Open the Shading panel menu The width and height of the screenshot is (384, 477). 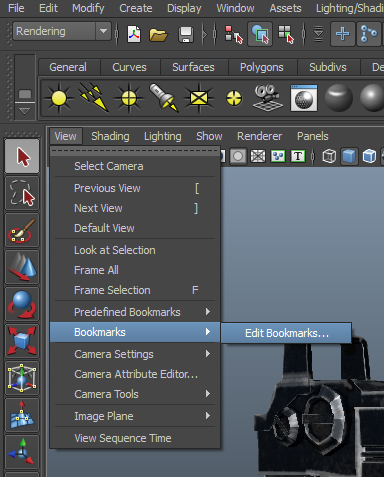(110, 136)
